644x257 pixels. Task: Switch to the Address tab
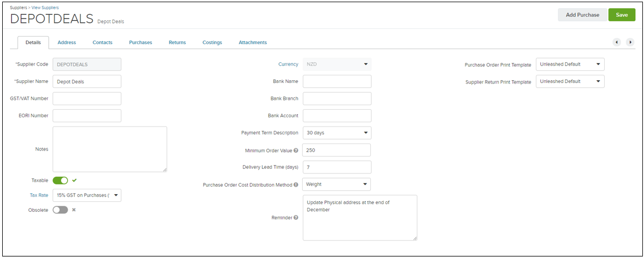click(x=67, y=42)
